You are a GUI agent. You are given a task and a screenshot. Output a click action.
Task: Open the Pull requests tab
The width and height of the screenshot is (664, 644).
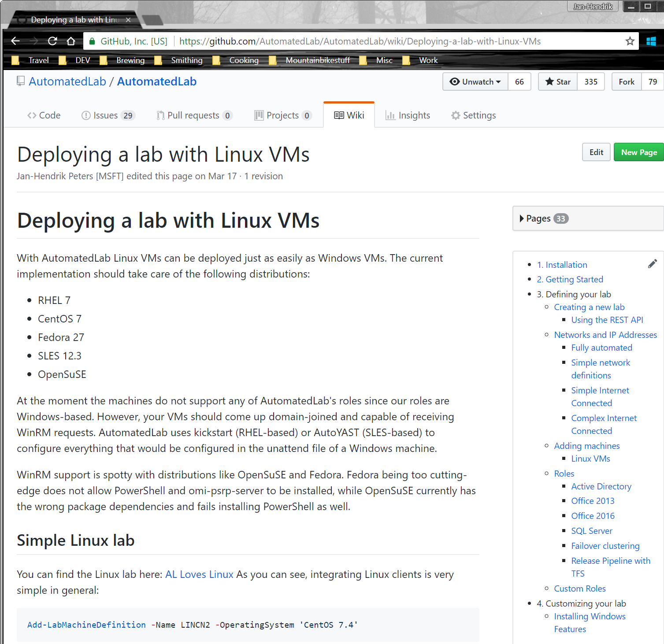pyautogui.click(x=194, y=115)
